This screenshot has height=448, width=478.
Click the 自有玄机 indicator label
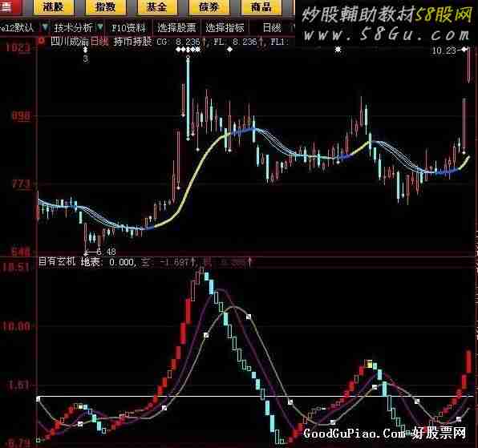pos(57,261)
